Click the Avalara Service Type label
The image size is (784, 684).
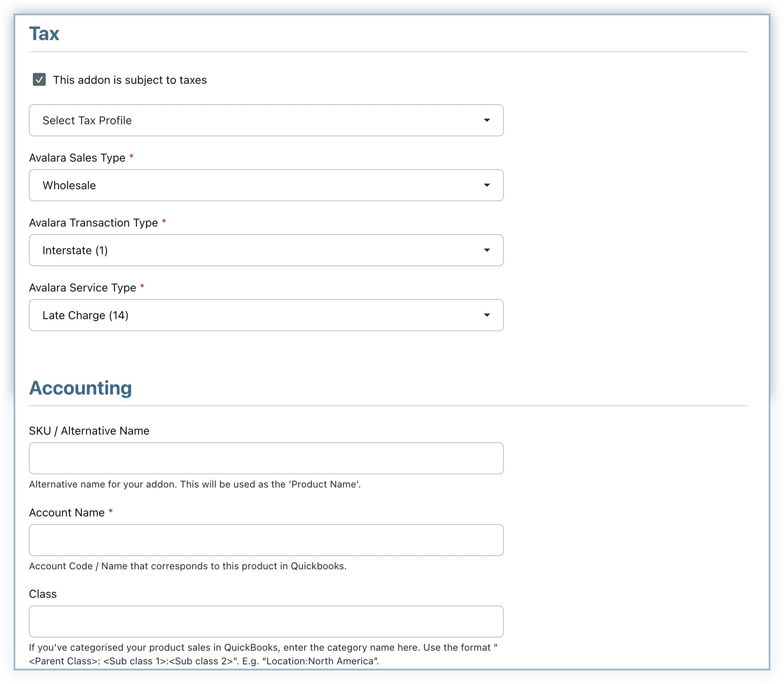(x=83, y=288)
